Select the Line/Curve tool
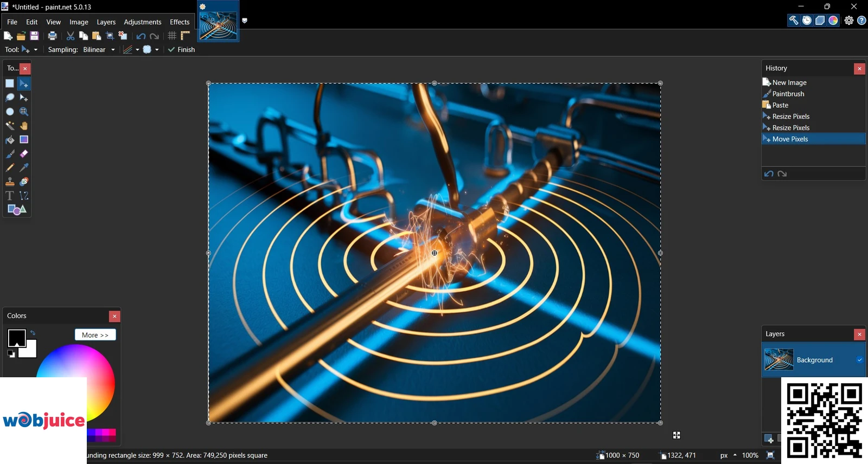Viewport: 868px width, 464px height. tap(24, 196)
